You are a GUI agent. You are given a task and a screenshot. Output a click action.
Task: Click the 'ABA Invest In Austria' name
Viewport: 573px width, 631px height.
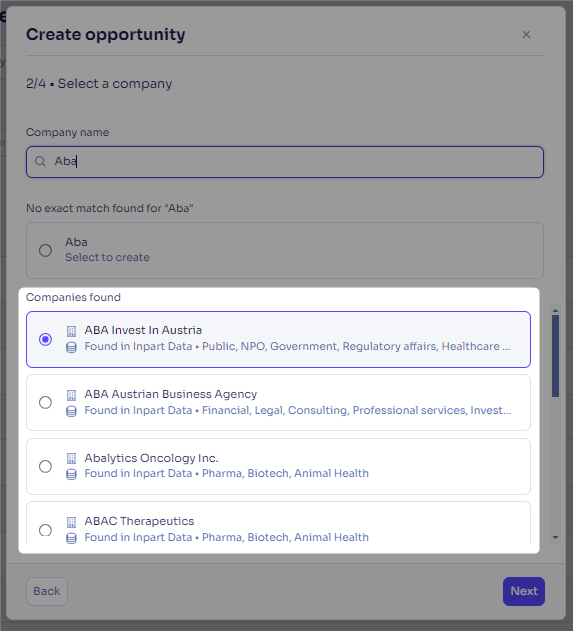[143, 330]
